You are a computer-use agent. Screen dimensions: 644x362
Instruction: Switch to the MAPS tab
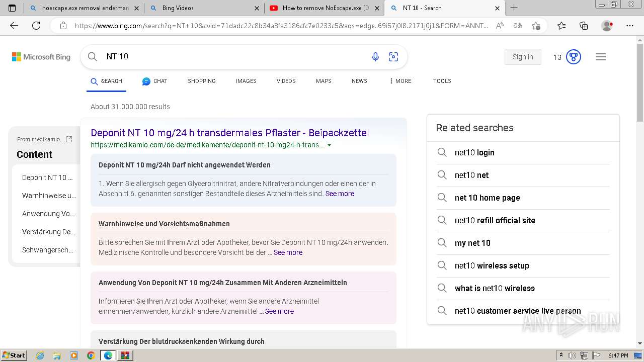point(324,81)
